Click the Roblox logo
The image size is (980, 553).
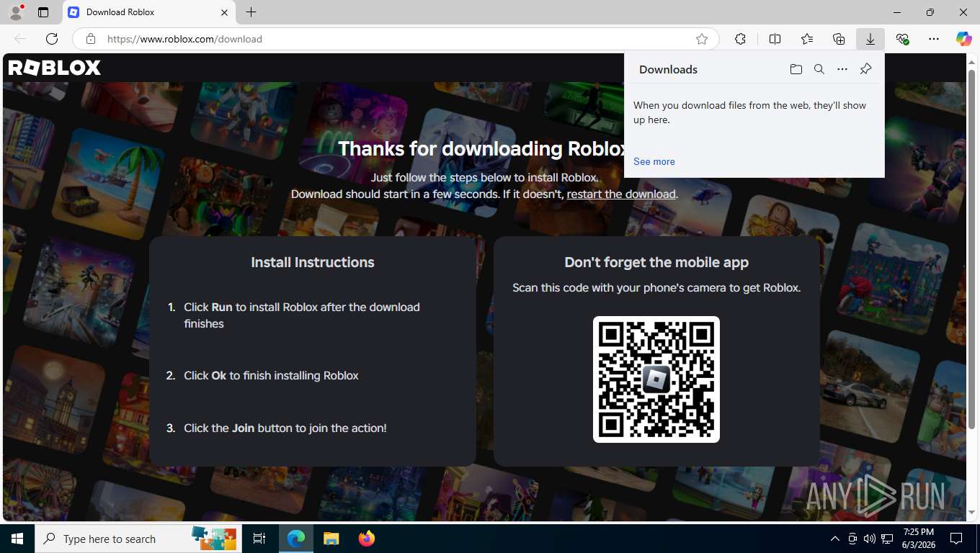55,68
